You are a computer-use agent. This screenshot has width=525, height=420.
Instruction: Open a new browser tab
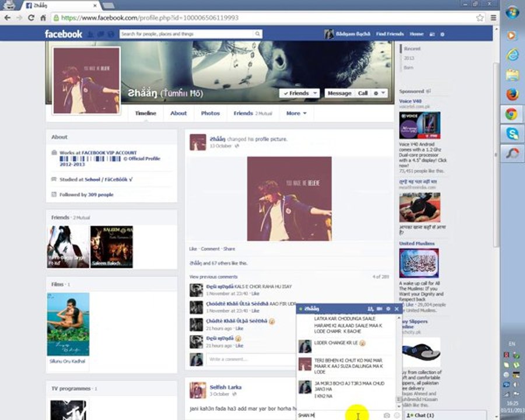pos(108,5)
